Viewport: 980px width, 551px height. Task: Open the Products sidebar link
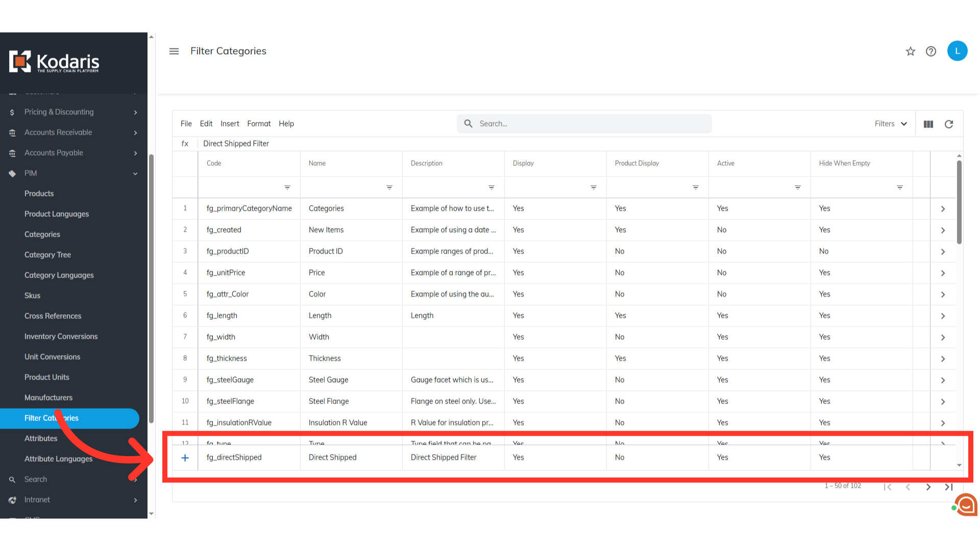[39, 193]
